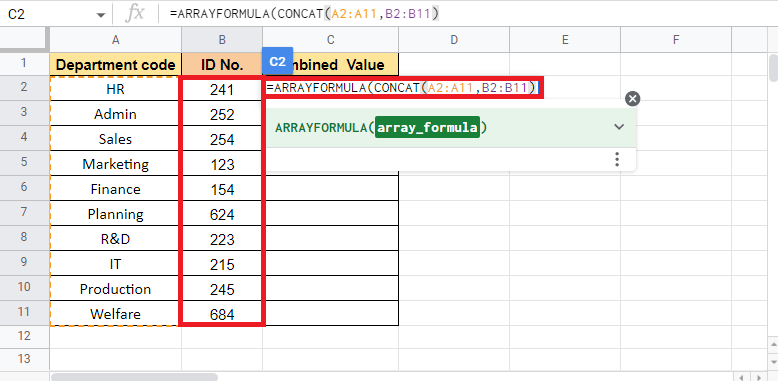Select cell with ID 252

(x=222, y=114)
